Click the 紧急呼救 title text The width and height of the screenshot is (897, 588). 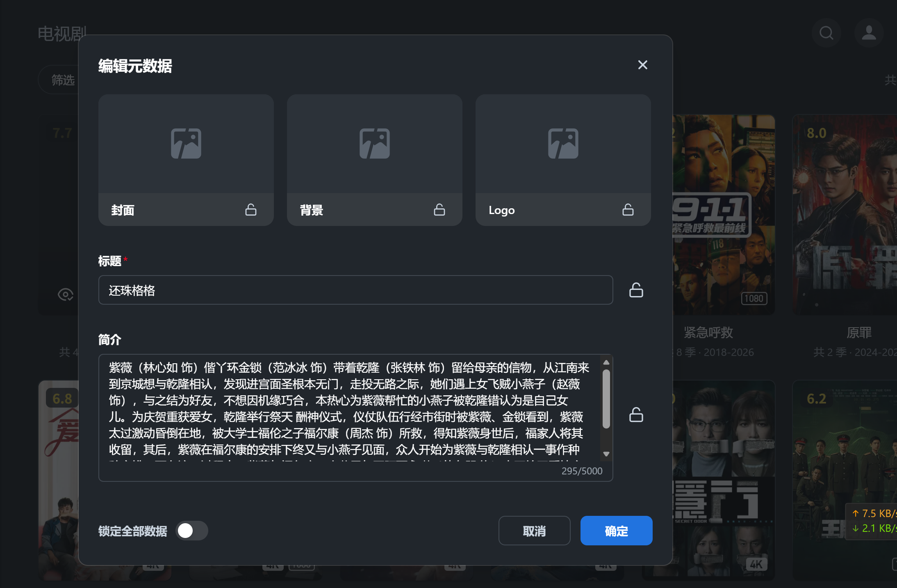click(708, 333)
